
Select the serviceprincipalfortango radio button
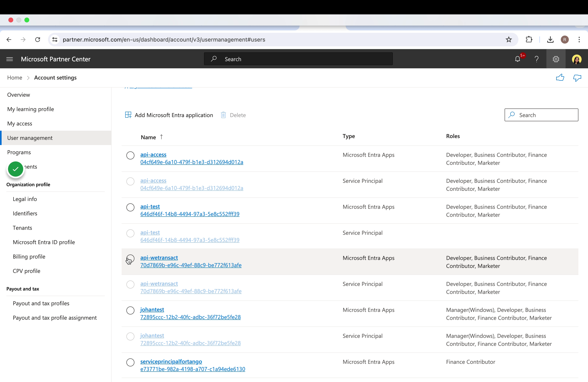point(130,362)
